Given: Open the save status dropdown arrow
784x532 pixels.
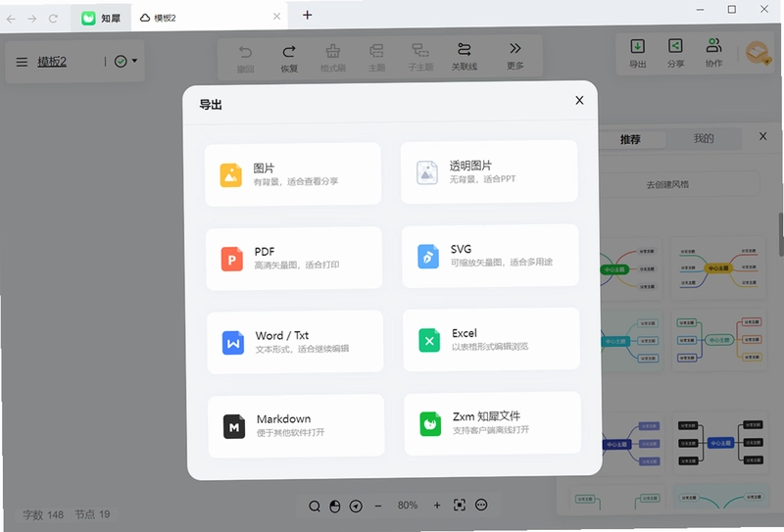Looking at the screenshot, I should [134, 61].
